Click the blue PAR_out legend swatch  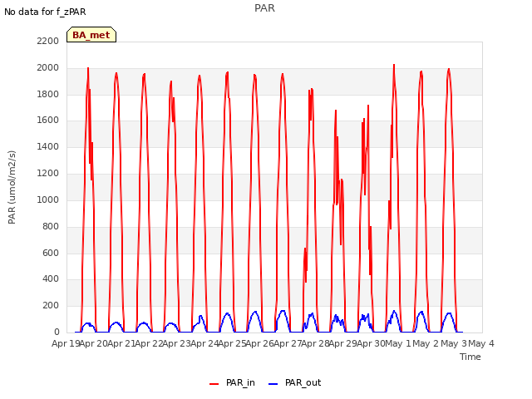click(273, 383)
